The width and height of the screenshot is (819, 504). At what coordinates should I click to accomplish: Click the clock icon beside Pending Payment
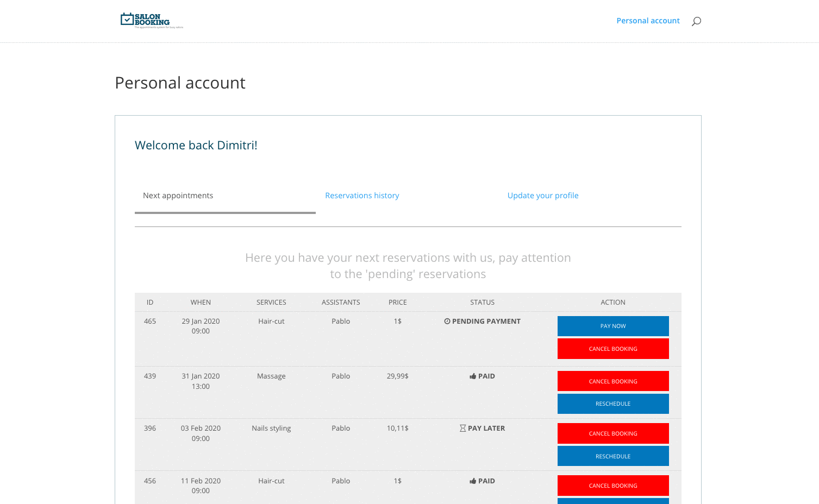(x=447, y=322)
